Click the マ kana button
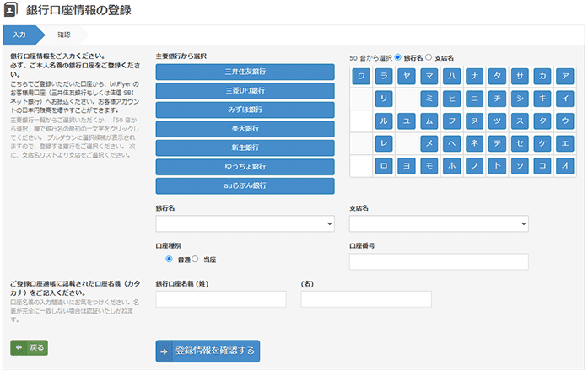This screenshot has height=370, width=588. coord(429,76)
